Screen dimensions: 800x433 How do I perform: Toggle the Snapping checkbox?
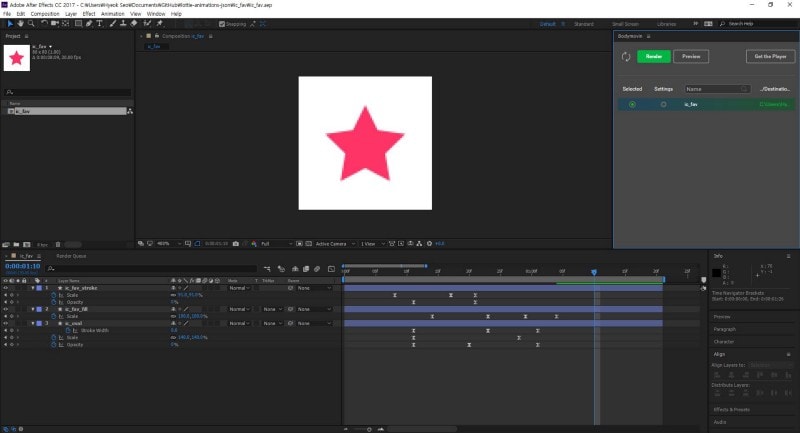coord(222,24)
